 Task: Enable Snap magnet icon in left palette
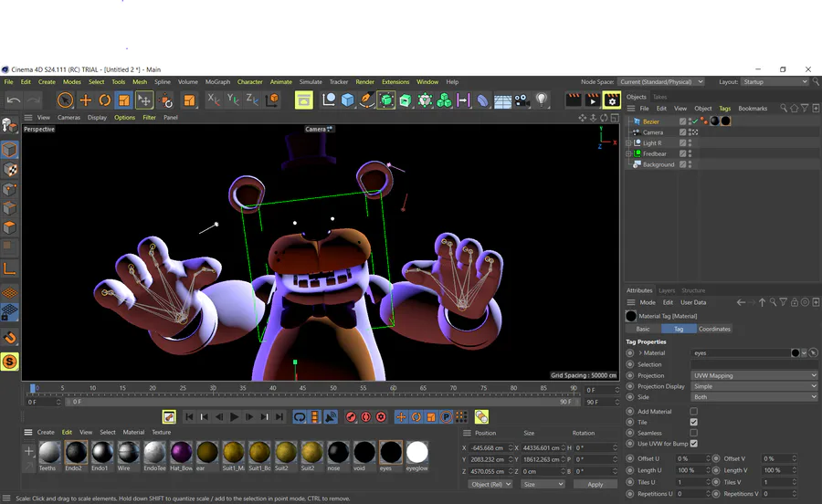tap(9, 338)
